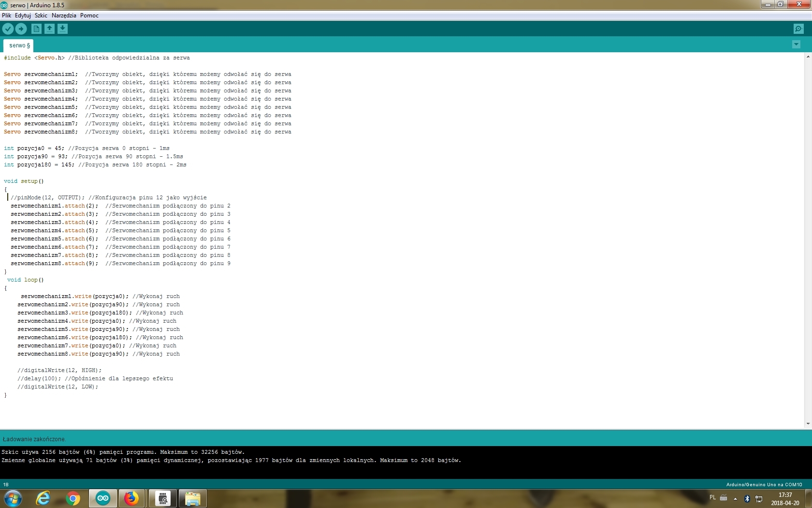The width and height of the screenshot is (812, 508).
Task: Click the 'serwomechanizm3.write(pozycja180);' line
Action: click(x=100, y=313)
